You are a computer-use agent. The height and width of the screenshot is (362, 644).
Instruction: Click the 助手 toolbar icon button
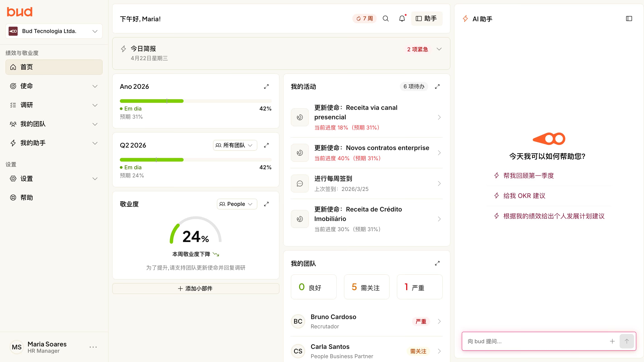click(x=427, y=19)
